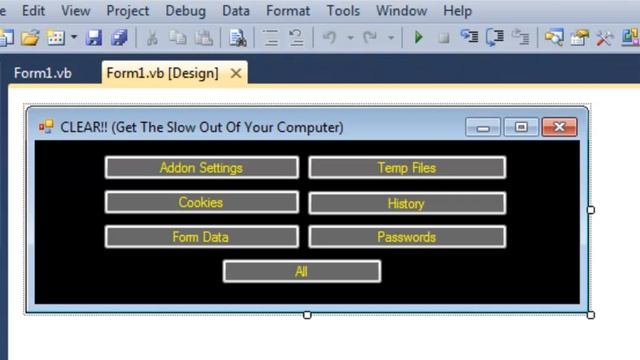Click the Stop Debugging square icon
This screenshot has width=640, height=360.
tap(444, 38)
